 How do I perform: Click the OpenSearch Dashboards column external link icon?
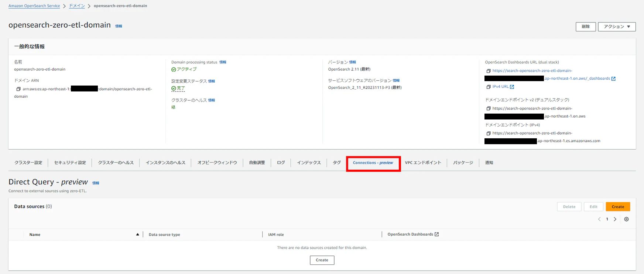[437, 234]
